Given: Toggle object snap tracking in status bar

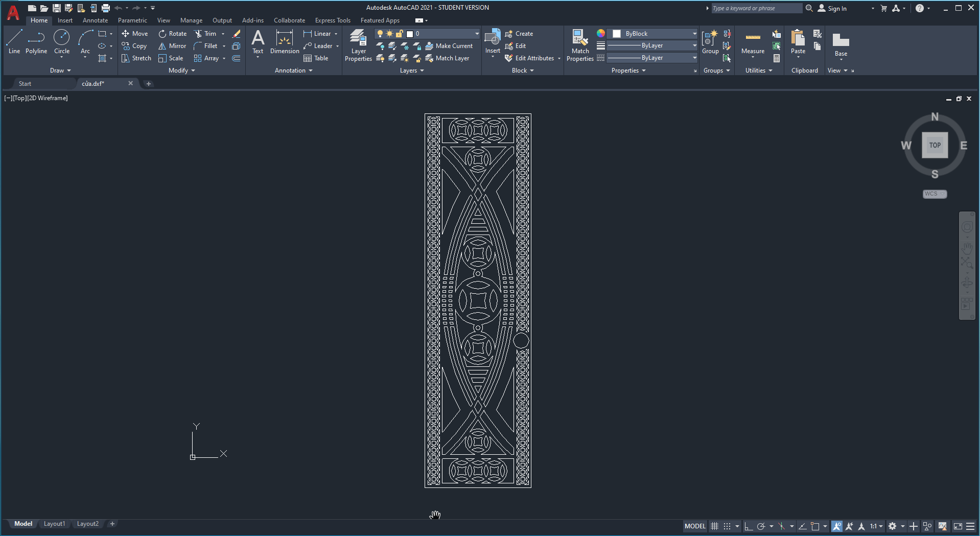Looking at the screenshot, I should [x=803, y=526].
